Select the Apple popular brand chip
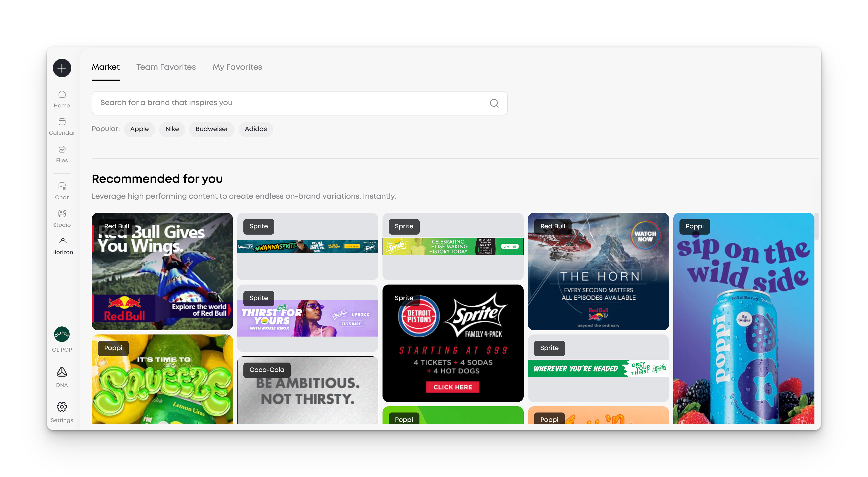The height and width of the screenshot is (477, 868). (139, 129)
